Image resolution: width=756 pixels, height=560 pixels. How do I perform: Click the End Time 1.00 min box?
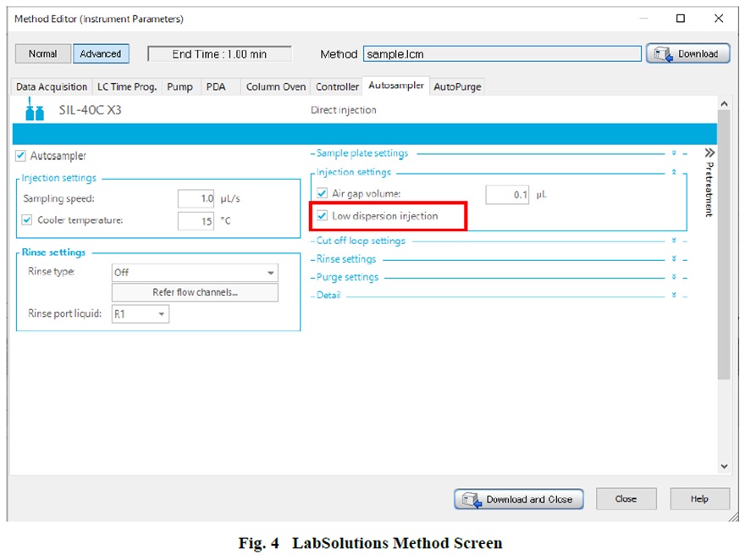[x=219, y=54]
